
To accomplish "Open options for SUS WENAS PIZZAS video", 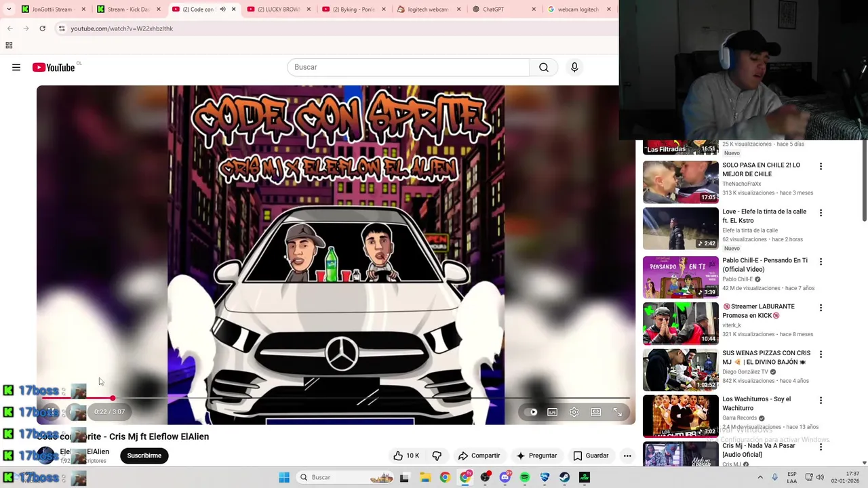I will [821, 354].
